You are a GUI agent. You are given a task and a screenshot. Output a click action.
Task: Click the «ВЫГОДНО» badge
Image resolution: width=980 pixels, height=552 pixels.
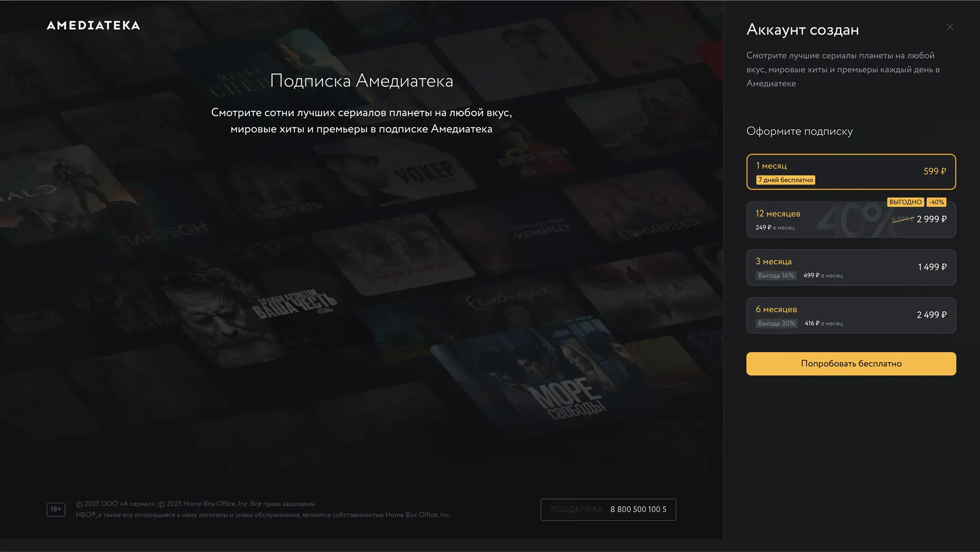(x=905, y=202)
